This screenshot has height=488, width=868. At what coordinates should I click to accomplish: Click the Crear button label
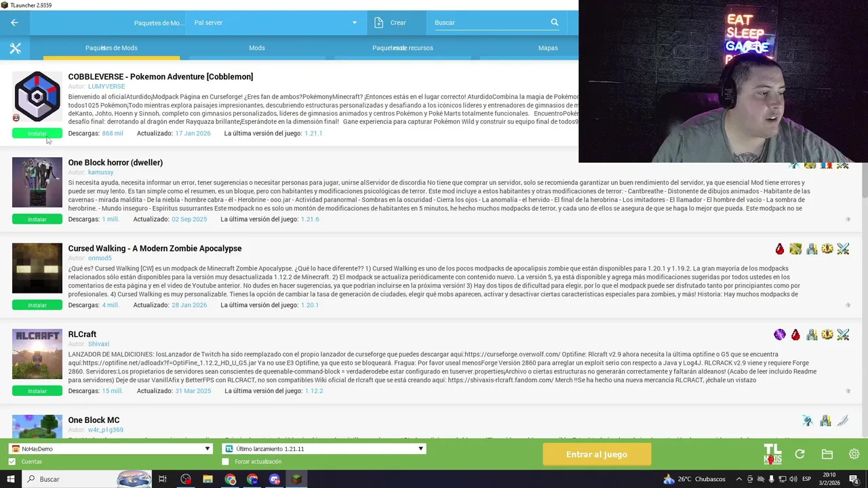(398, 22)
